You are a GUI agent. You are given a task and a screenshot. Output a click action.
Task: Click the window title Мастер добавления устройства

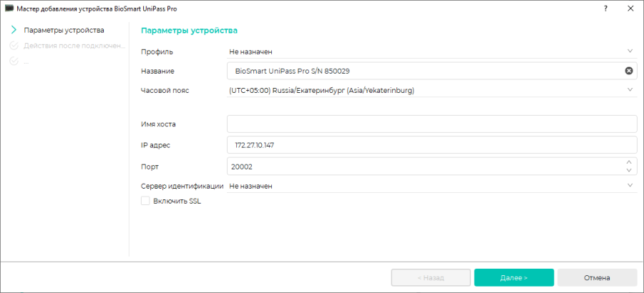click(x=97, y=8)
